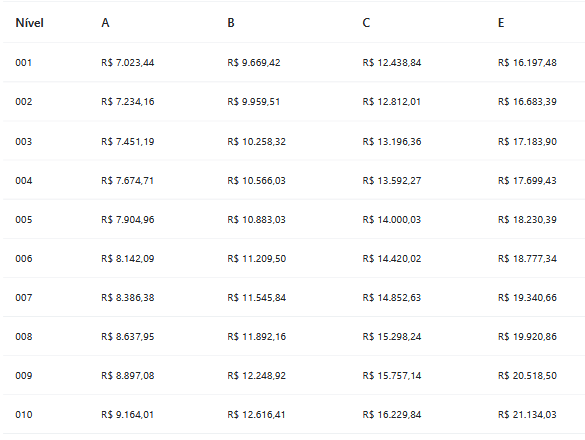The height and width of the screenshot is (440, 585).
Task: Click the R$ 21.134,03 cell
Action: 527,415
